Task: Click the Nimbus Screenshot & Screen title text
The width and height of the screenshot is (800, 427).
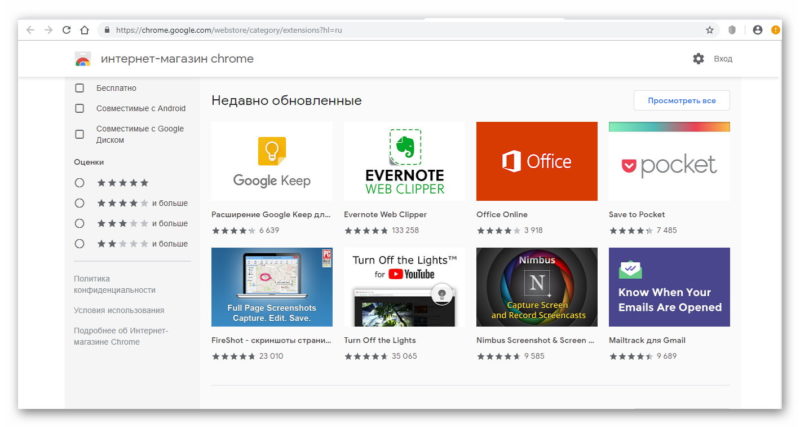Action: click(535, 340)
